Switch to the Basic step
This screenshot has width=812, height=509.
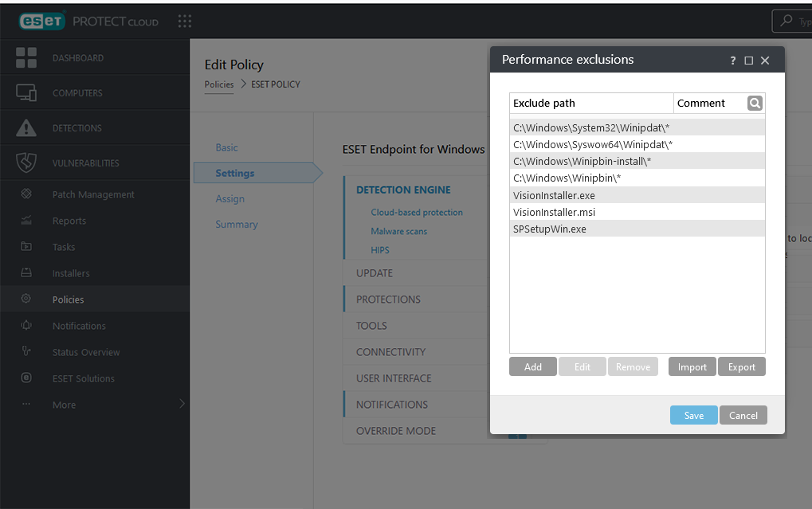coord(227,147)
